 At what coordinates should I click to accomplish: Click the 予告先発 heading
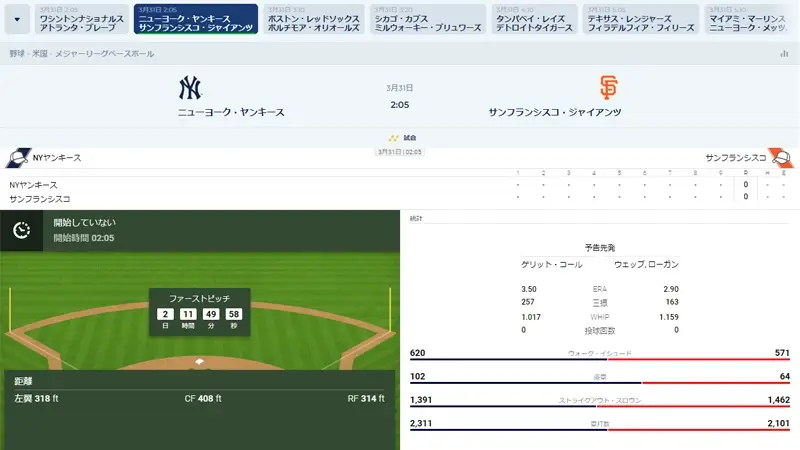600,248
